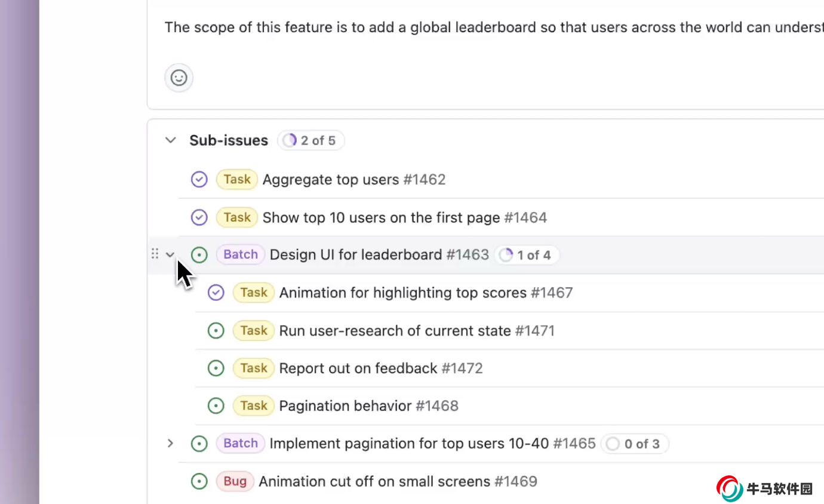Screen dimensions: 824x504
Task: Collapse the Sub-issues section chevron
Action: 171,140
